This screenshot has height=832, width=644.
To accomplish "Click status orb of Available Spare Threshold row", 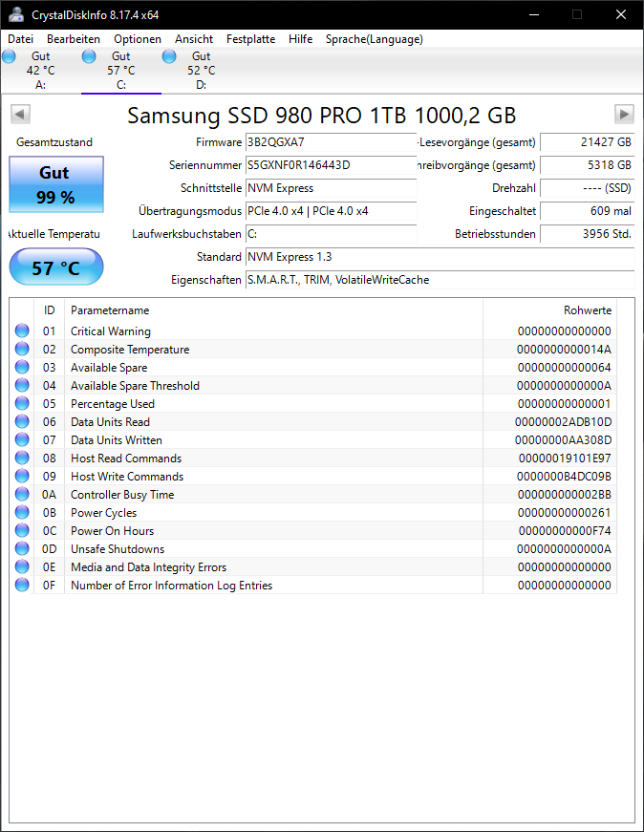I will (22, 385).
